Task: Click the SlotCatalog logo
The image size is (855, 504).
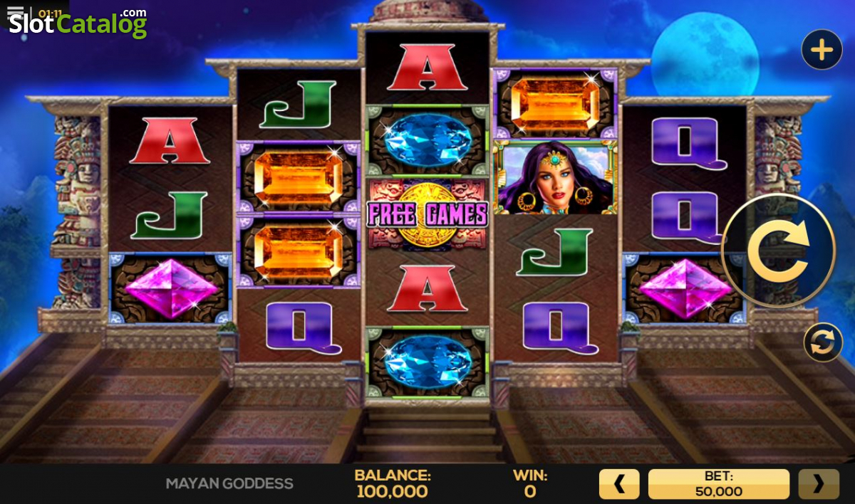Action: click(x=78, y=23)
